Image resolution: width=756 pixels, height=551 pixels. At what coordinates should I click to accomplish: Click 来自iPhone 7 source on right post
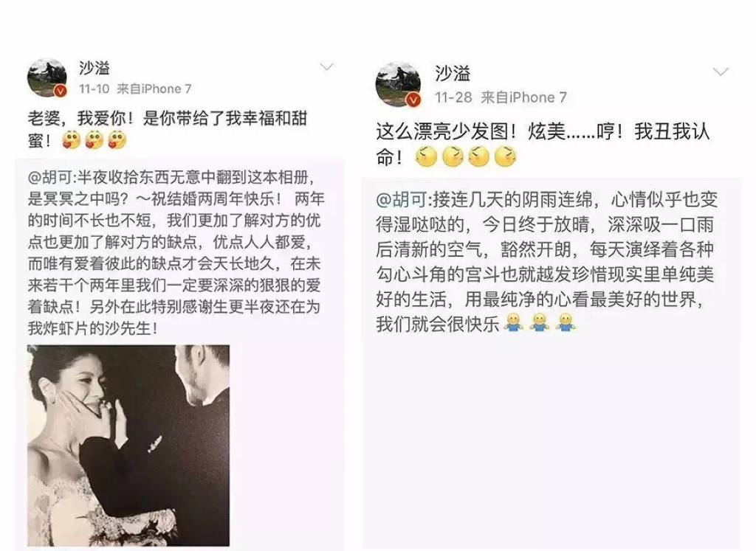tap(523, 98)
